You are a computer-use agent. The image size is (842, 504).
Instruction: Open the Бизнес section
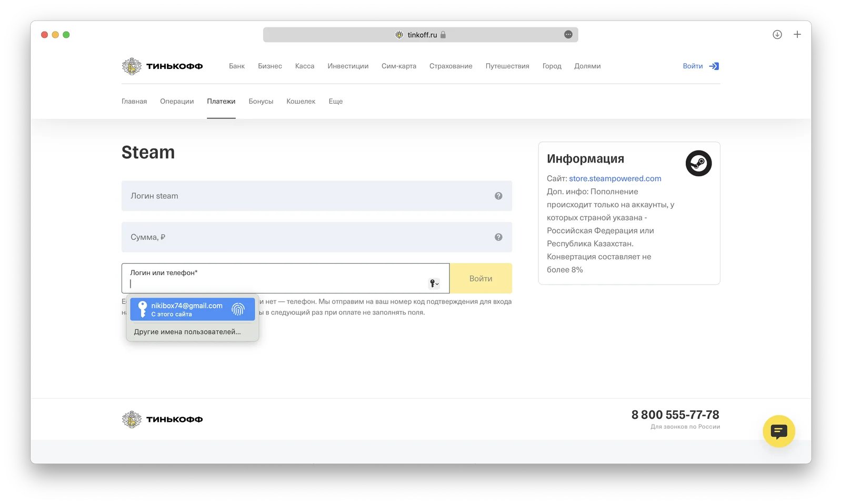point(270,66)
